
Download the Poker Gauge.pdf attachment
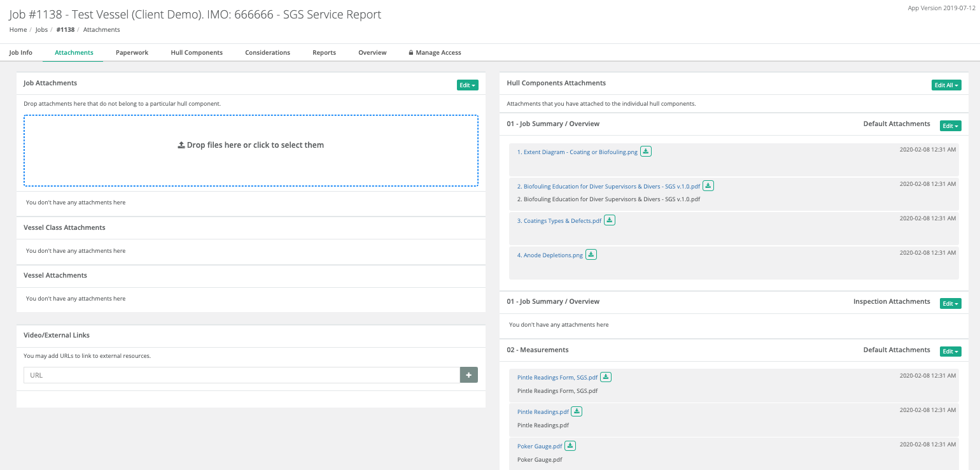click(570, 446)
